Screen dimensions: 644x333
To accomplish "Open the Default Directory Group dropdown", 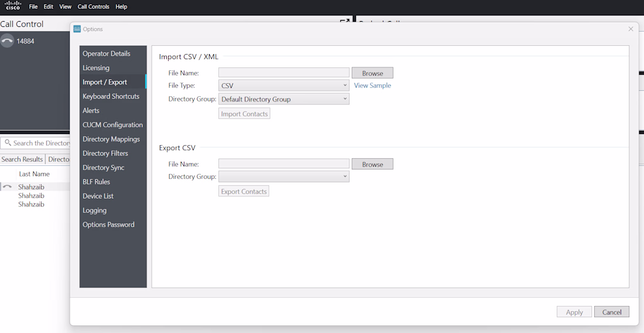I will point(284,99).
